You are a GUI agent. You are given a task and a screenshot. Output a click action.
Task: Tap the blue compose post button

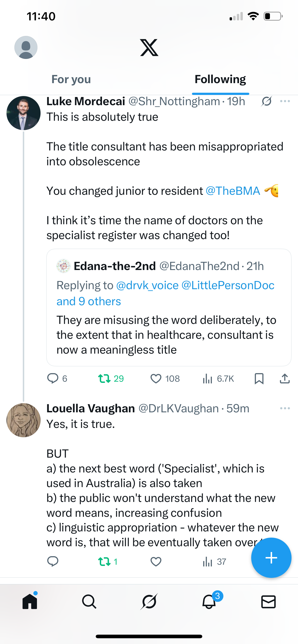271,558
